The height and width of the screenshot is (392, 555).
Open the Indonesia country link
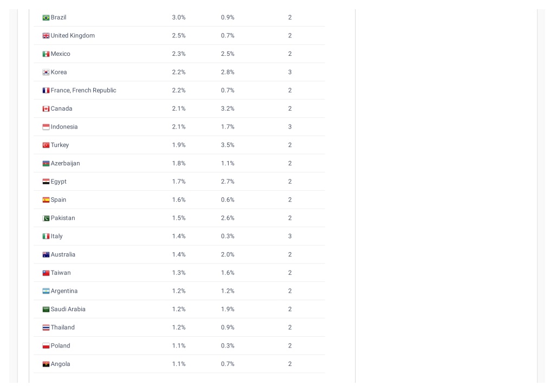tap(64, 127)
